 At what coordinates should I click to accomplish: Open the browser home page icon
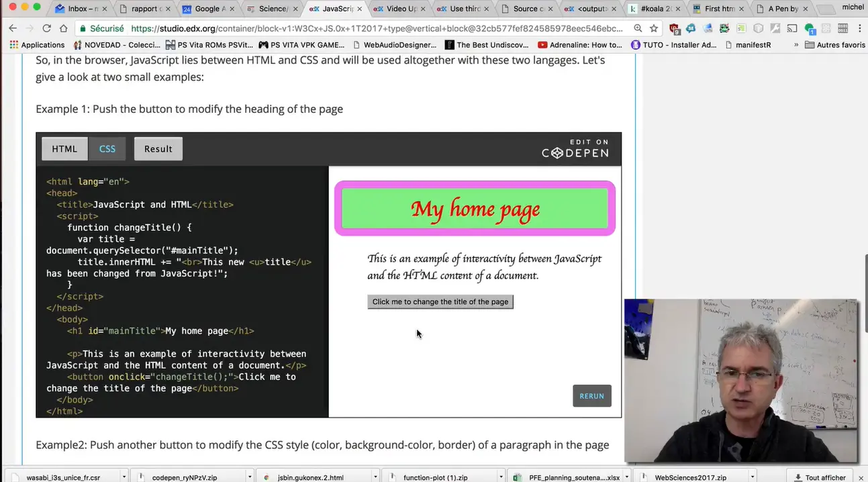point(63,28)
